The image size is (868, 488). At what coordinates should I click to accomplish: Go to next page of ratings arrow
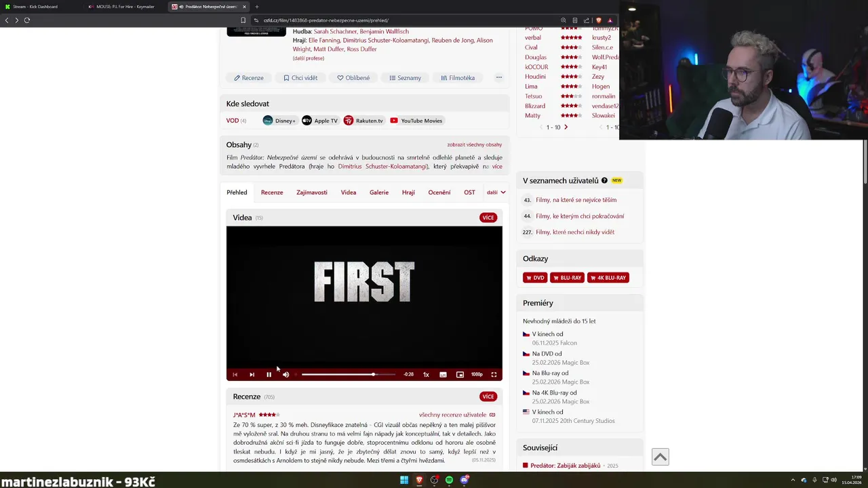point(566,127)
